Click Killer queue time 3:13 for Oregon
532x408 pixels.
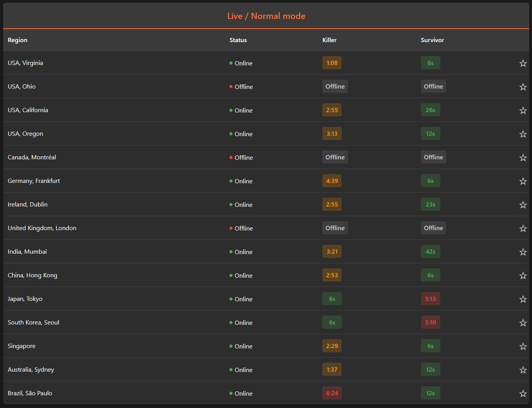[332, 134]
